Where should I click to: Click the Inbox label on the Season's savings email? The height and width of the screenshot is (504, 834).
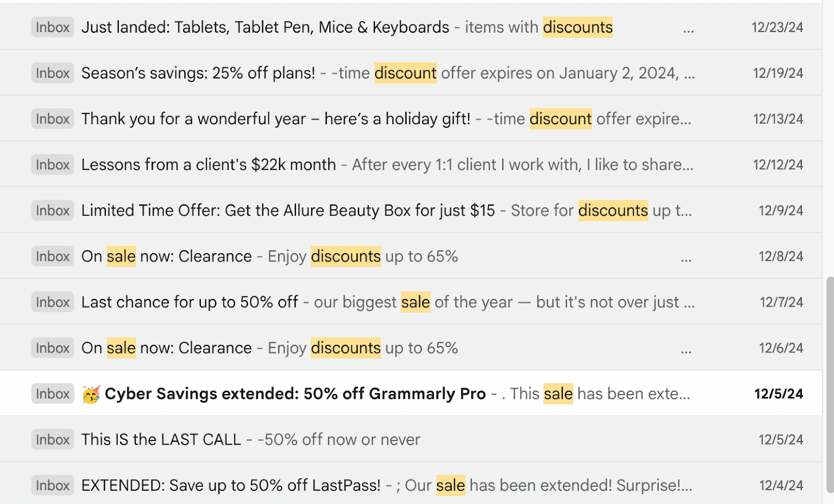click(x=52, y=73)
